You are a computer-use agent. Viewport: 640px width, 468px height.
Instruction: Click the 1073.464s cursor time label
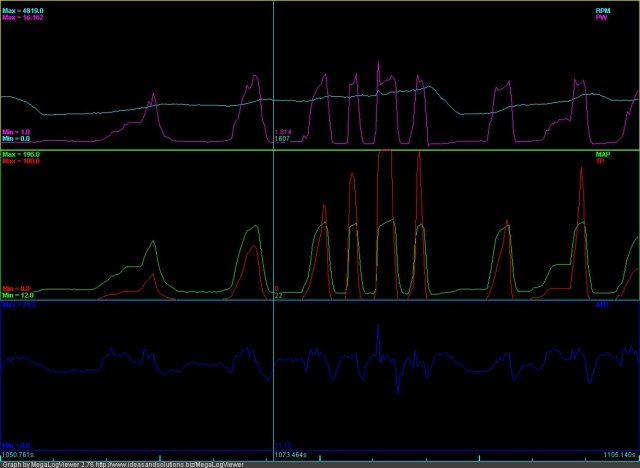pos(293,455)
